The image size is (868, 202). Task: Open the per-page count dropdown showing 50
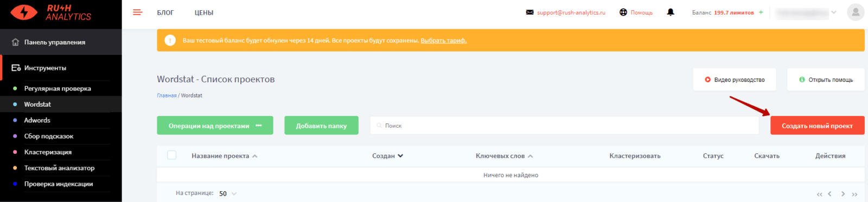tap(228, 193)
